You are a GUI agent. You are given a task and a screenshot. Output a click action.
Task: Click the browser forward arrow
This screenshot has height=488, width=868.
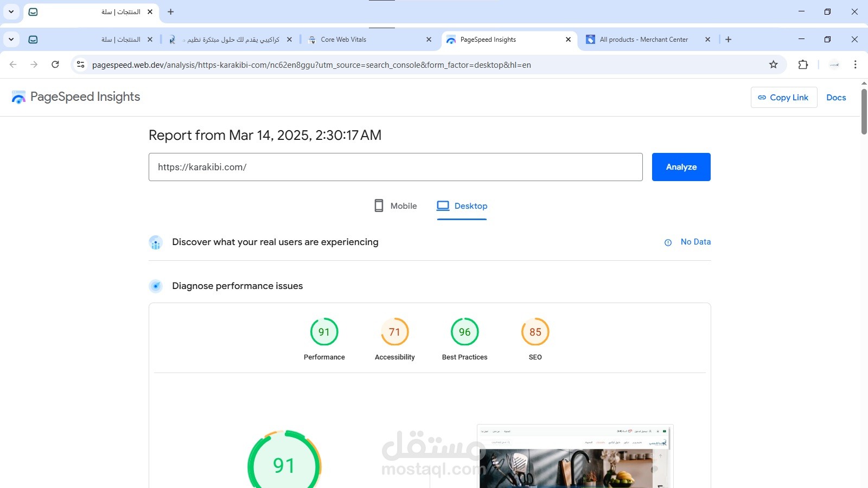[34, 65]
